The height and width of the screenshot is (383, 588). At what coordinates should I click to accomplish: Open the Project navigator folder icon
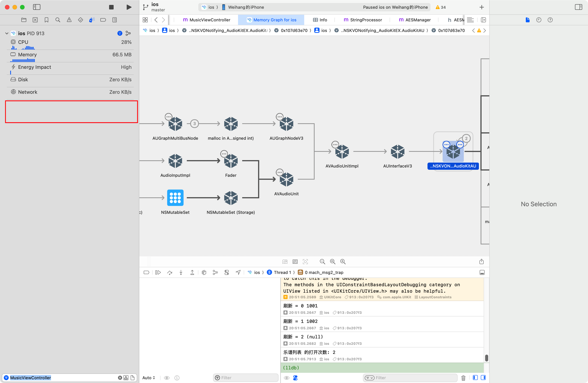tap(24, 20)
